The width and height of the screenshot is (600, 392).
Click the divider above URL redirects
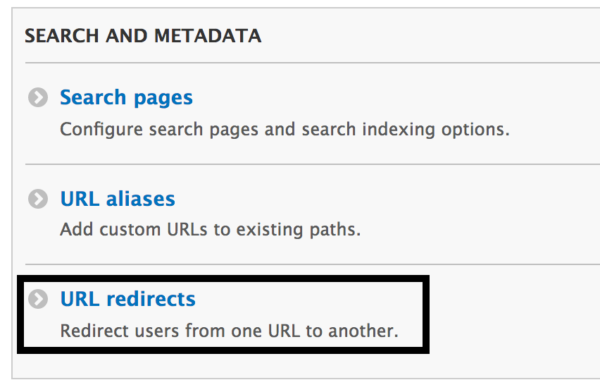(313, 264)
